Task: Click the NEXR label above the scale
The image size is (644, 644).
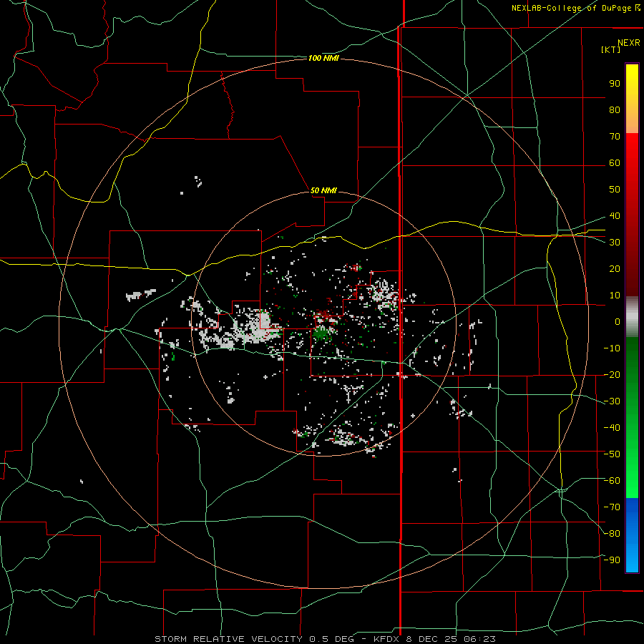Action: [629, 43]
